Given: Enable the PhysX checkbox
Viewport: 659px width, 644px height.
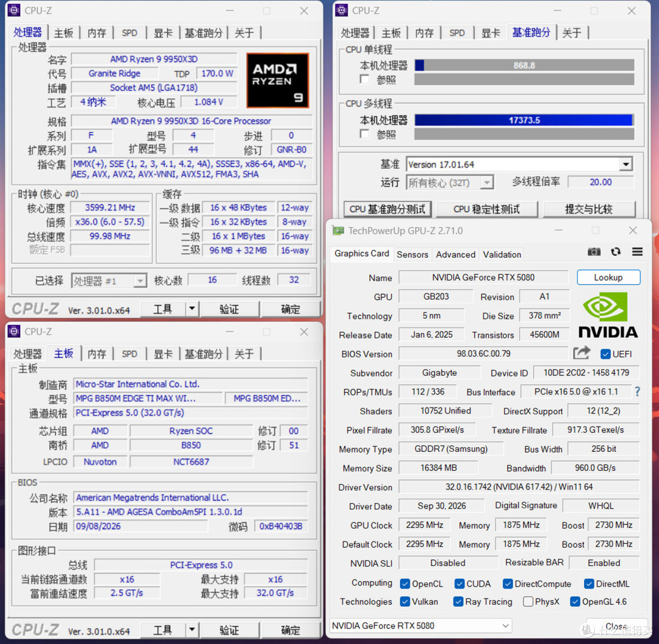Looking at the screenshot, I should (528, 601).
